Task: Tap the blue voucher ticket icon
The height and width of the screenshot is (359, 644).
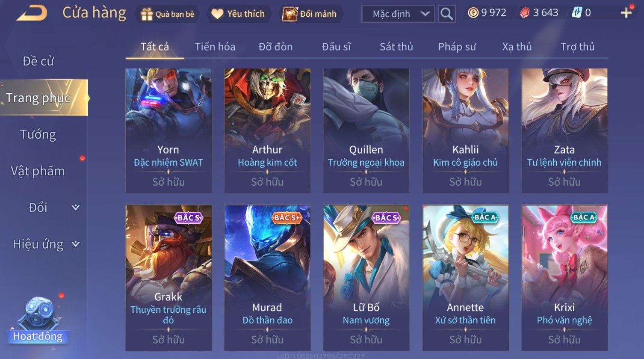Action: [577, 13]
